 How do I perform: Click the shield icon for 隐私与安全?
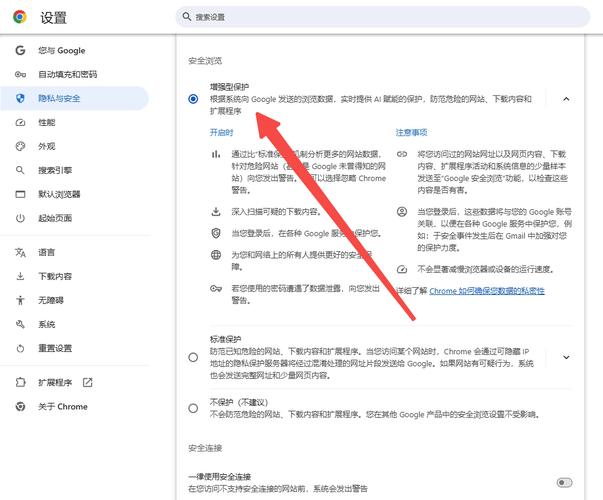[x=20, y=98]
